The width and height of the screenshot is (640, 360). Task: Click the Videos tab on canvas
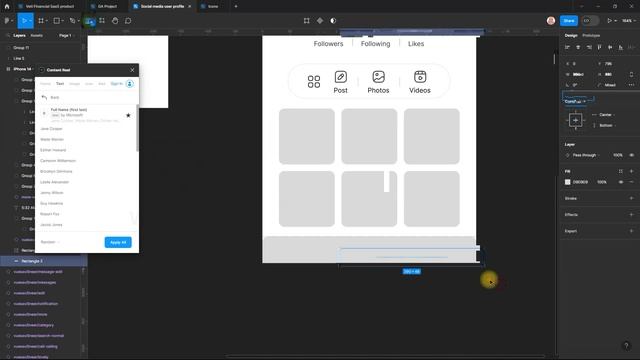pos(420,82)
